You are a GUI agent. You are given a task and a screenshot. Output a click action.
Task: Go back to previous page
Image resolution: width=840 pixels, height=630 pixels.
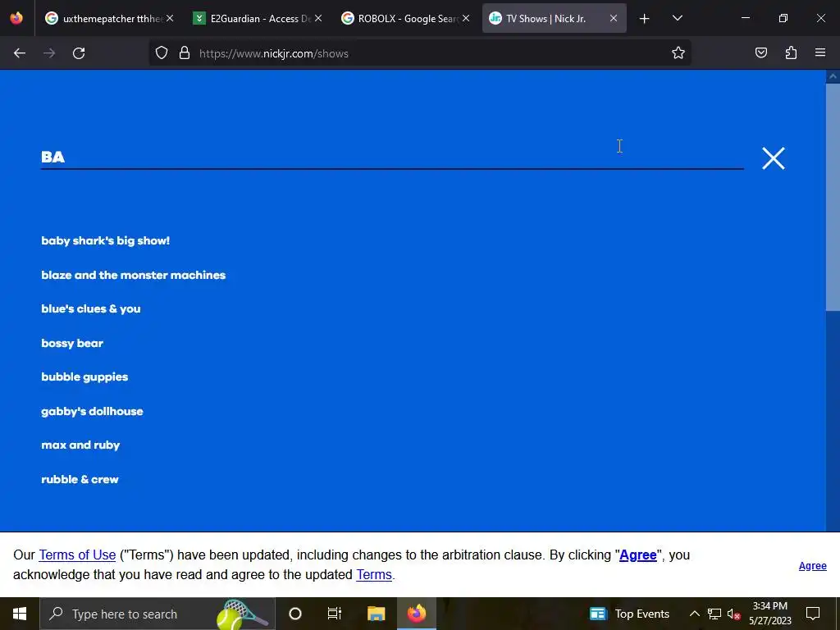coord(20,53)
